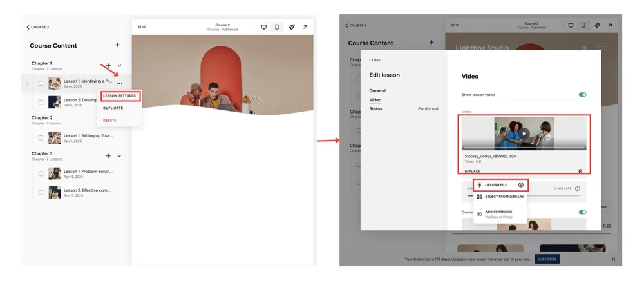Screen dimensions: 644x287
Task: Open thumbnail of Lesson 1: Identifying a Pr...
Action: 55,83
